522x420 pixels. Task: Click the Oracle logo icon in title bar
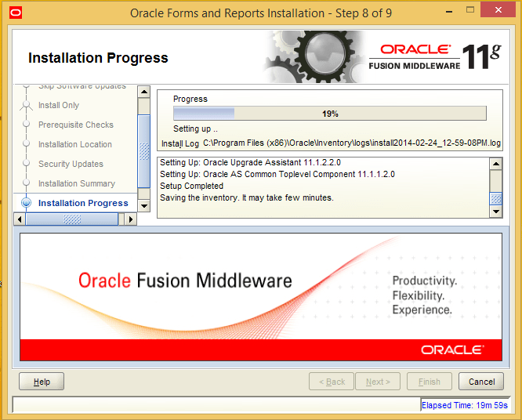(x=16, y=13)
